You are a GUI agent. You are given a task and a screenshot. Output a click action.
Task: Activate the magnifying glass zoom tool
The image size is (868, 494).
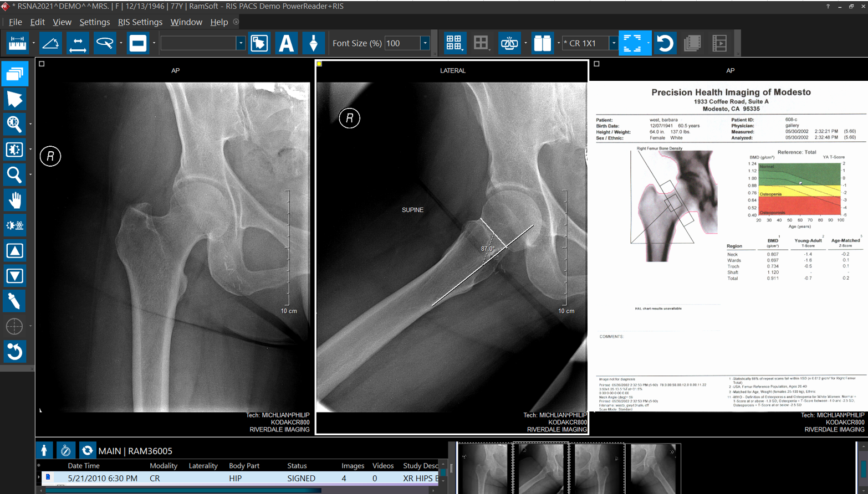14,175
